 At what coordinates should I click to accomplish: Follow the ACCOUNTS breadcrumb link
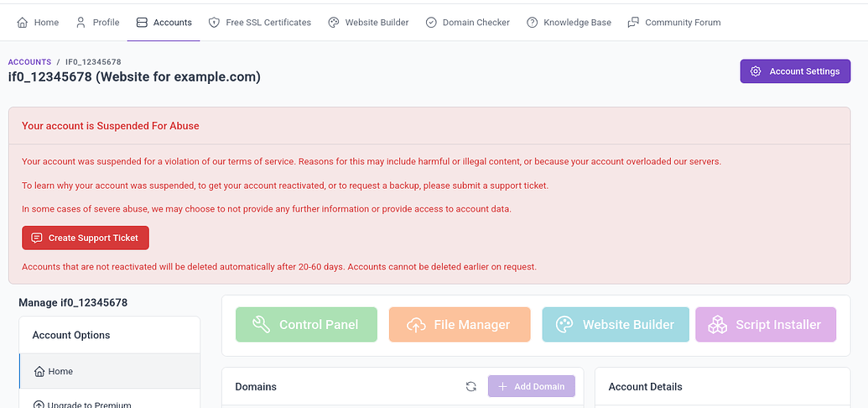[x=29, y=62]
